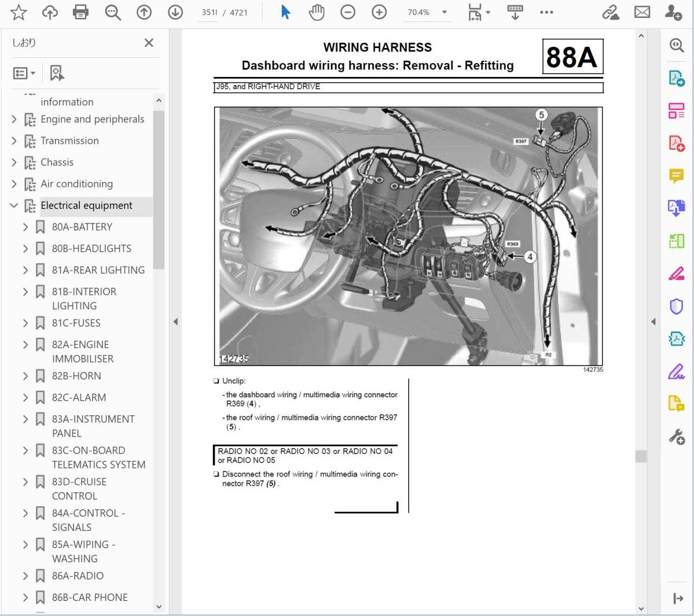Screen dimensions: 694x616
Task: Open the Protect shield tool
Action: pos(676,306)
